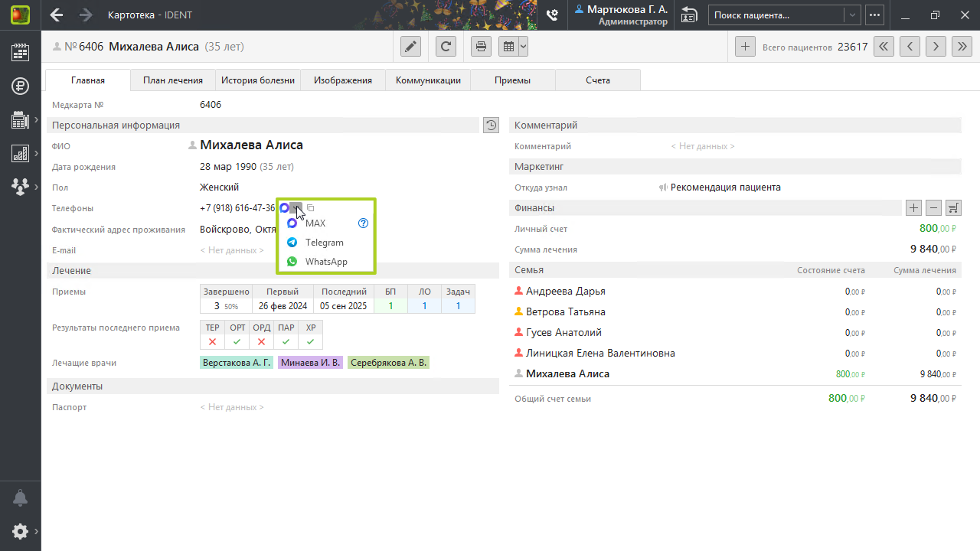Click the patient search input field
The image size is (980, 551).
[x=775, y=15]
